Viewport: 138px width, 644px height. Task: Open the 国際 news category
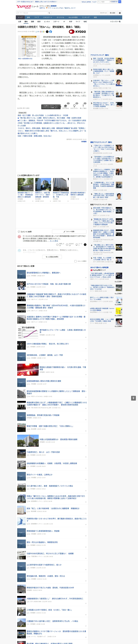tap(32, 21)
